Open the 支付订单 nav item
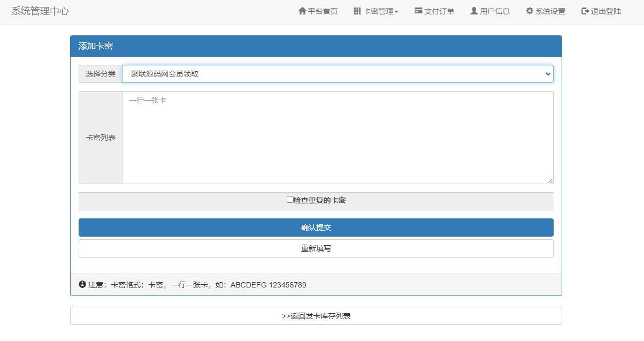The height and width of the screenshot is (341, 644). (434, 11)
